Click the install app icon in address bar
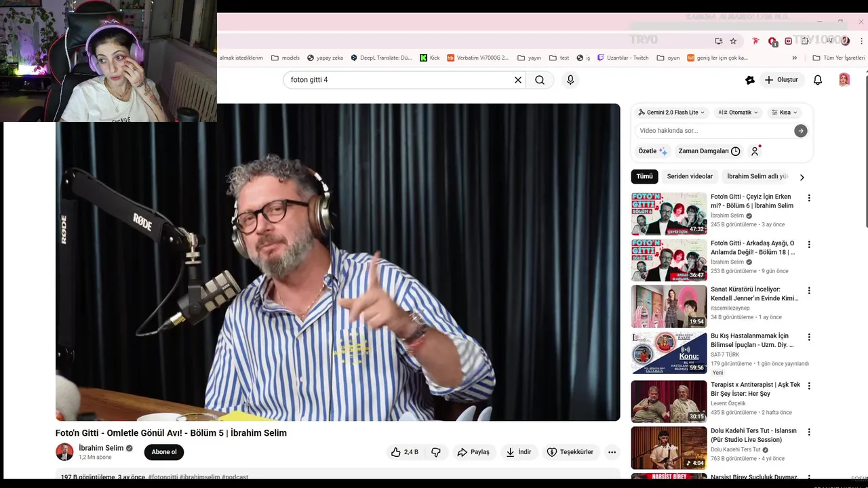The image size is (868, 488). click(x=718, y=41)
